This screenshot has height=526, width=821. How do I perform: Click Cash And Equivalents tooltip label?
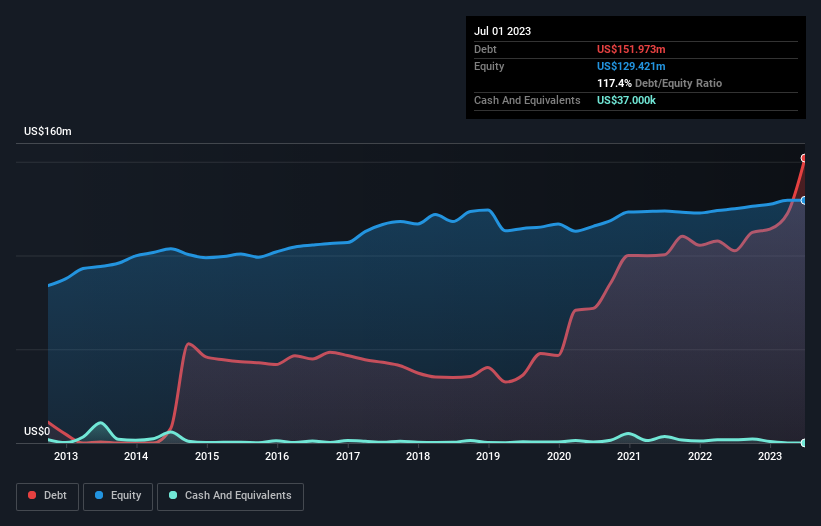[527, 100]
